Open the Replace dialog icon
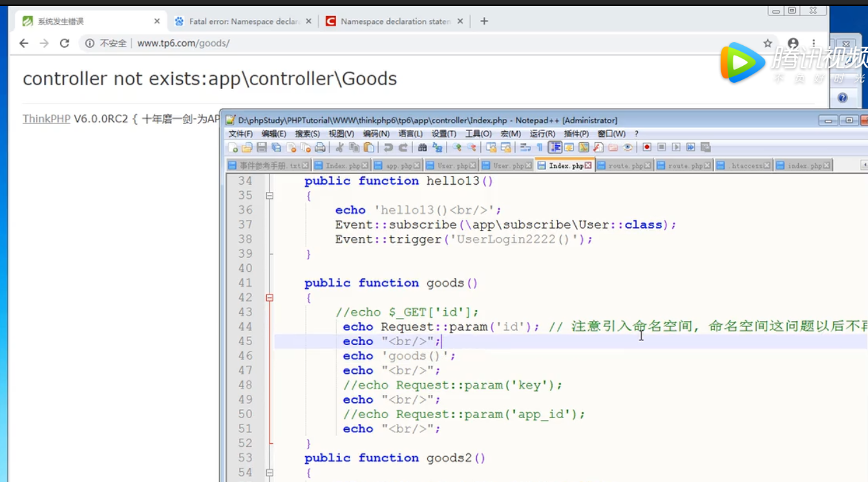The width and height of the screenshot is (868, 482). (438, 147)
